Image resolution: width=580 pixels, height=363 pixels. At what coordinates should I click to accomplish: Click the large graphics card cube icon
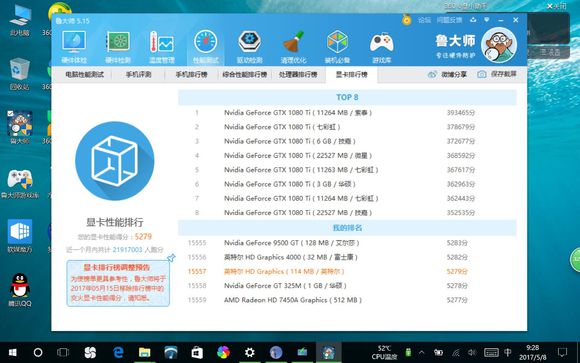pyautogui.click(x=115, y=161)
